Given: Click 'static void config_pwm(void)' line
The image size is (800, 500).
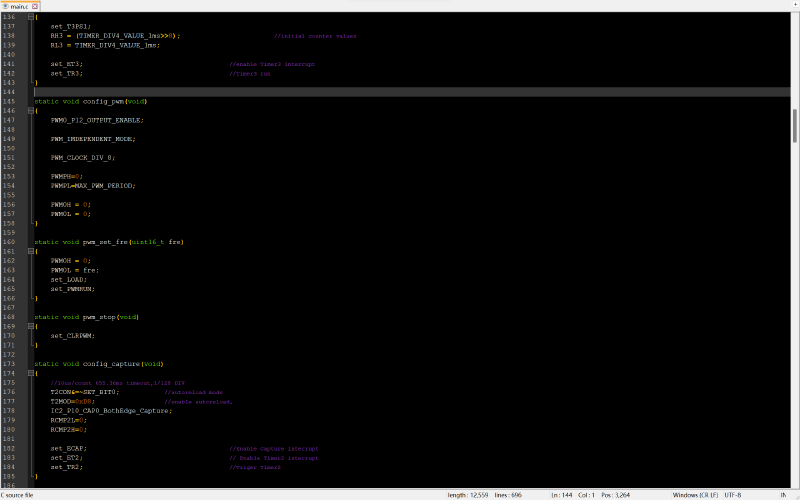Looking at the screenshot, I should (91, 102).
